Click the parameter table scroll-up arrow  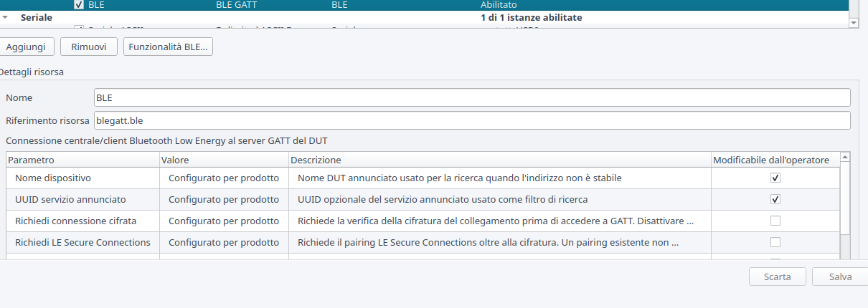pyautogui.click(x=845, y=157)
